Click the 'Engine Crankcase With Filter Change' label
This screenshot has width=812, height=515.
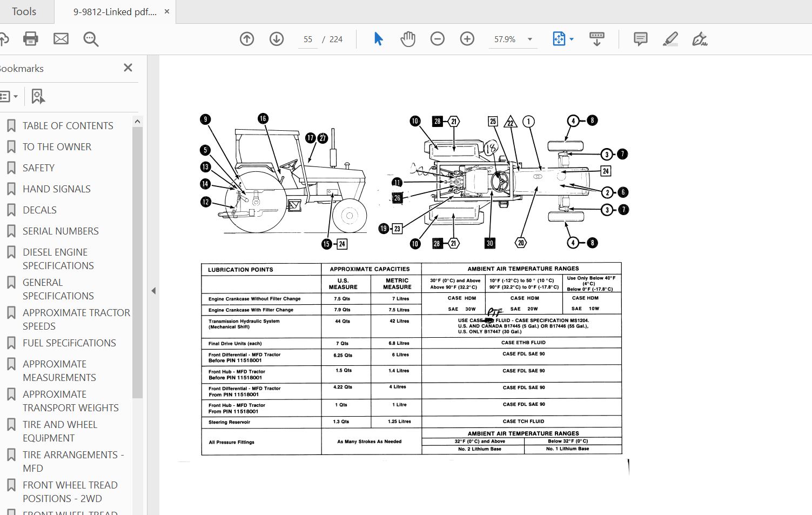(251, 310)
